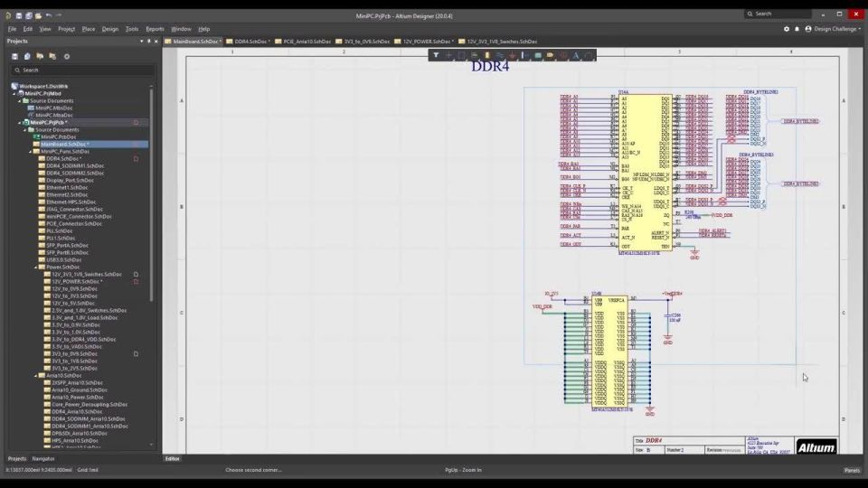Pin the Projects panel
Screen dimensions: 868x488
149,42
